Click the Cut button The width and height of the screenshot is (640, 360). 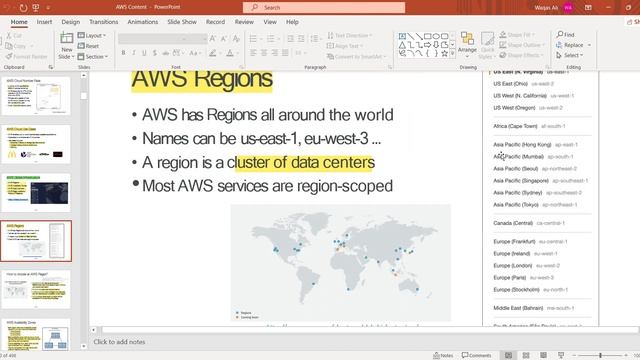[15, 36]
